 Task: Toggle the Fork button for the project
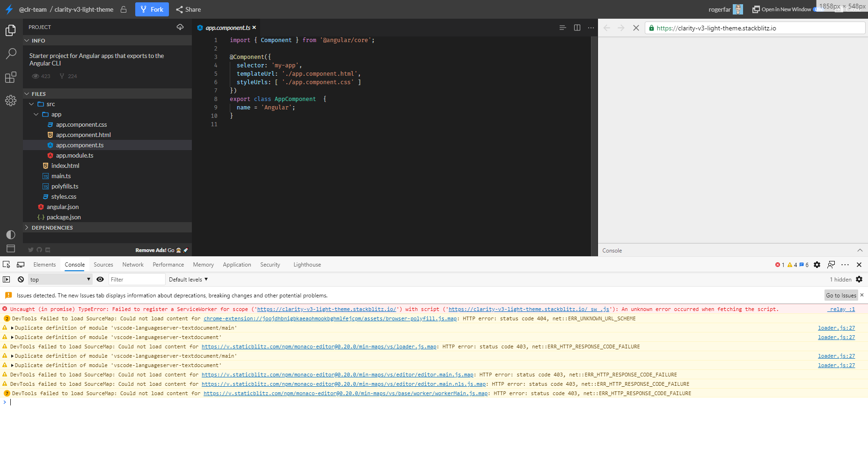pyautogui.click(x=152, y=9)
